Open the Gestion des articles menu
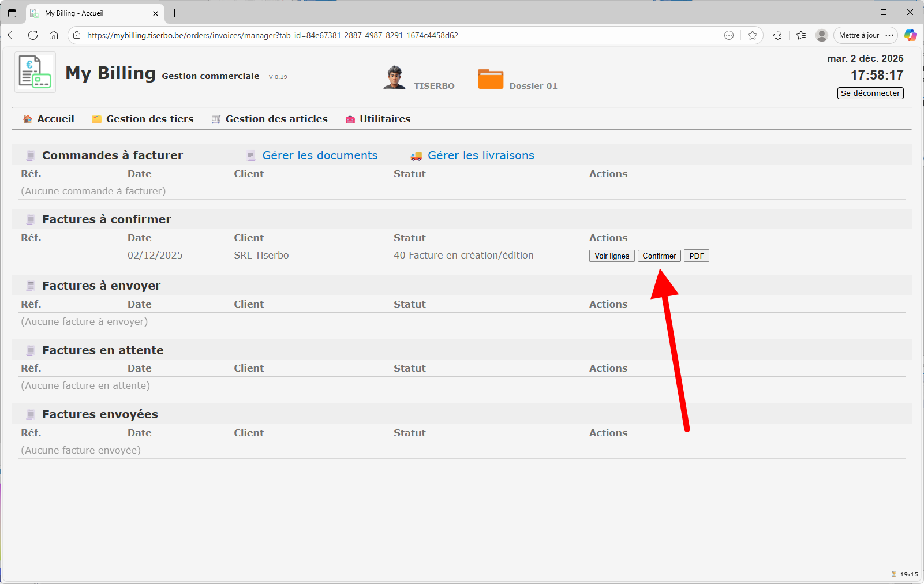Viewport: 924px width, 584px height. tap(276, 119)
